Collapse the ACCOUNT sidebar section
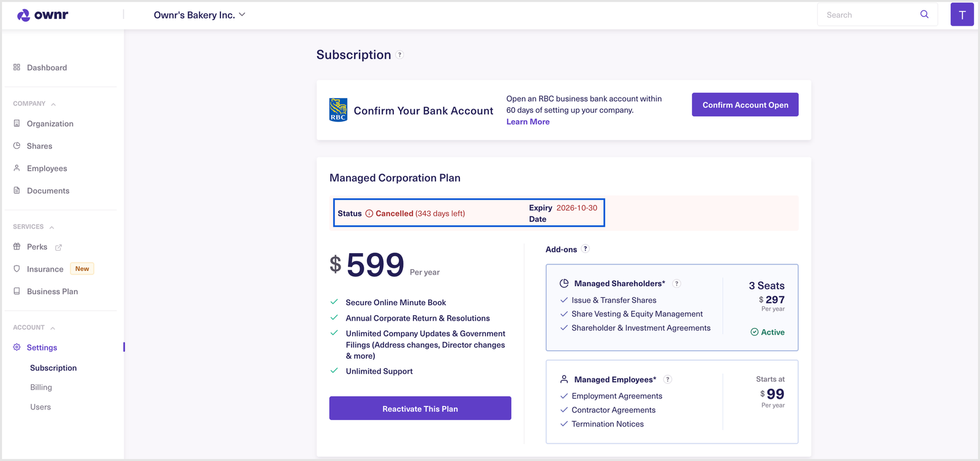 [53, 328]
